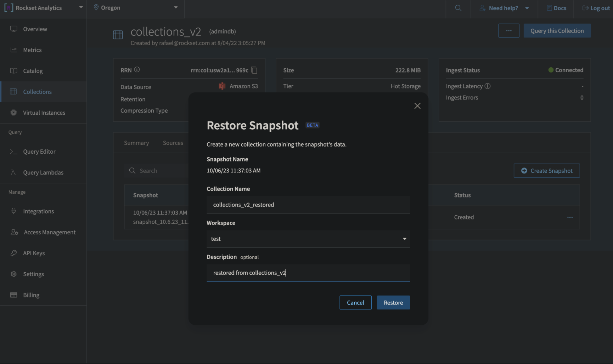Switch to the Sources tab
This screenshot has height=364, width=613.
[173, 143]
